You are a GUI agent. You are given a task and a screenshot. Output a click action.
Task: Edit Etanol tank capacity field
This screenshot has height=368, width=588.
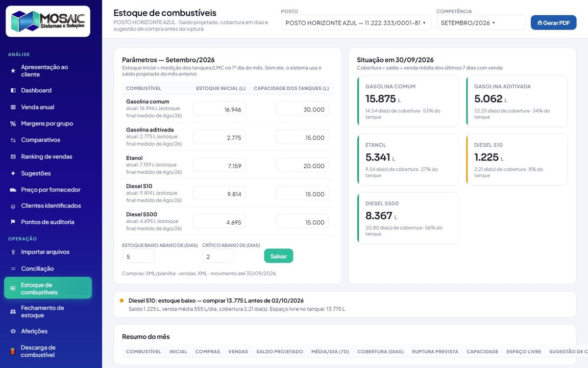(302, 165)
